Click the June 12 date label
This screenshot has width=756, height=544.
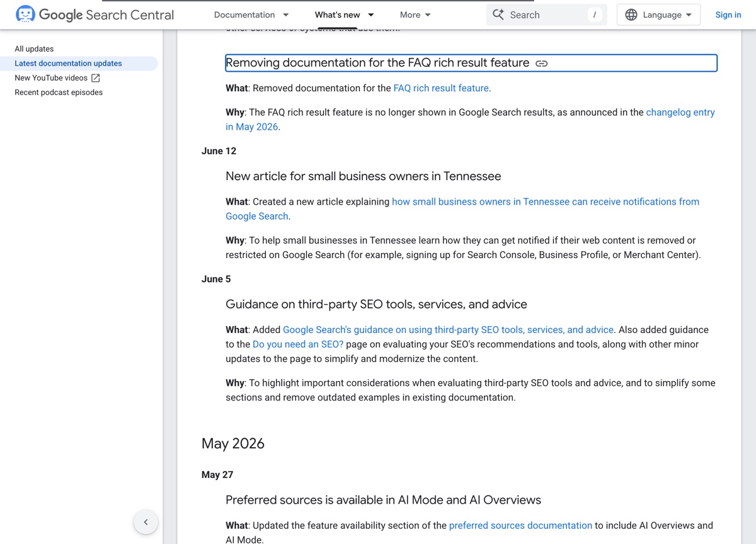[219, 151]
